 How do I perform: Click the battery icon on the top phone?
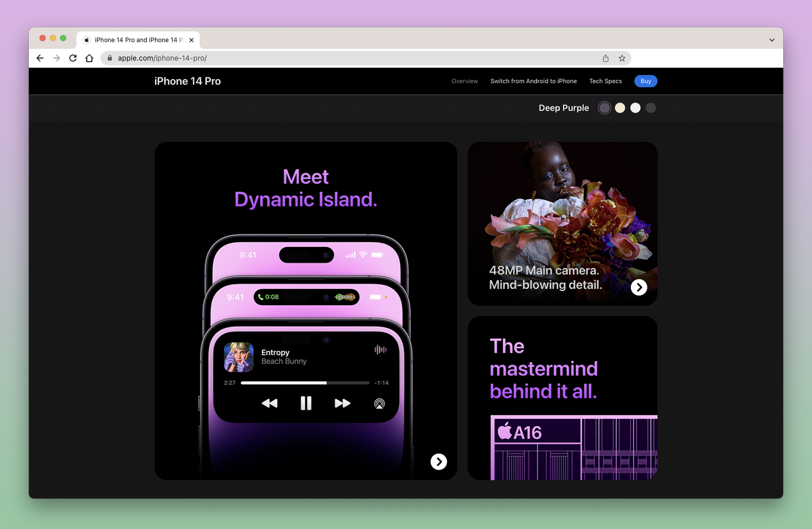pyautogui.click(x=377, y=255)
